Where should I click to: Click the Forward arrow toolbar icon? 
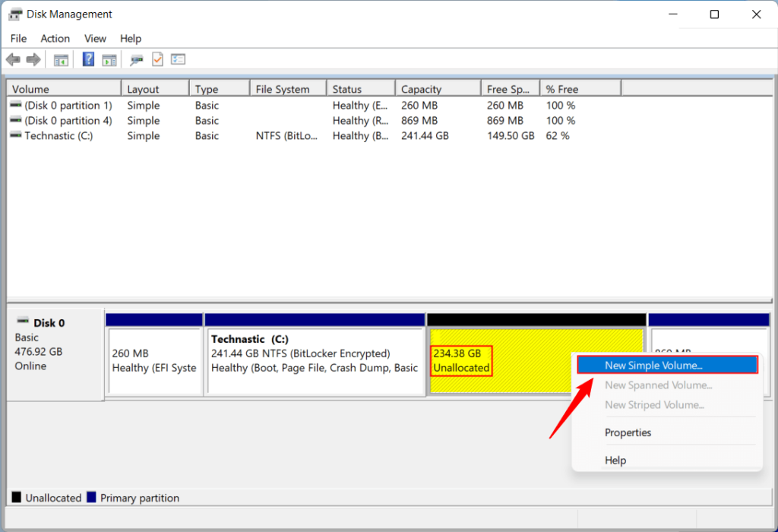[x=33, y=60]
